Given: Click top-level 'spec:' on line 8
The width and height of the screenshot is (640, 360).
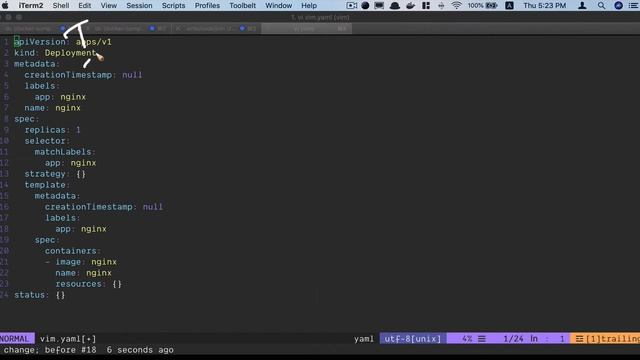Looking at the screenshot, I should [x=27, y=119].
